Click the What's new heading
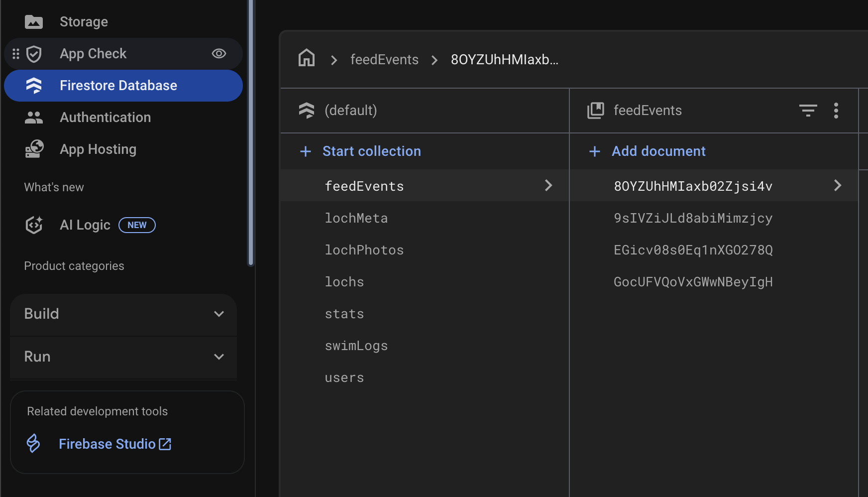Screen dimensions: 868x497 click(x=54, y=187)
